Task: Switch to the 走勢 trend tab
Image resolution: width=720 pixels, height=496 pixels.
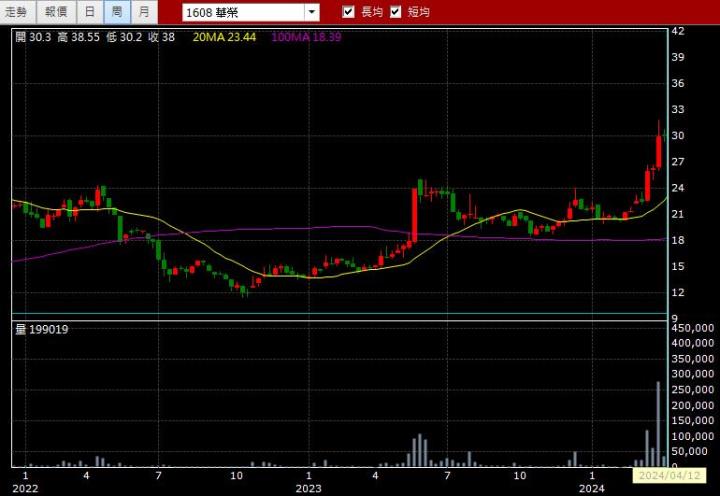Action: coord(17,12)
